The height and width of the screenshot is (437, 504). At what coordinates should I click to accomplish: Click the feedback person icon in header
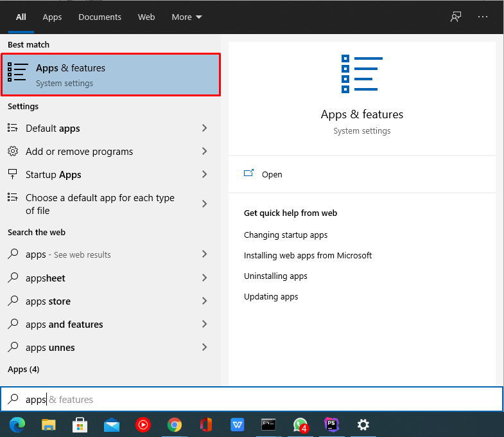click(455, 17)
